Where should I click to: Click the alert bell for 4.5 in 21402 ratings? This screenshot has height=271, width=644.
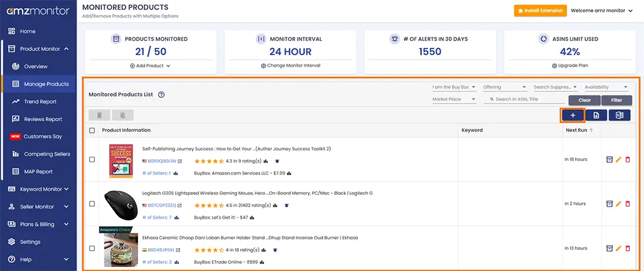click(x=286, y=205)
